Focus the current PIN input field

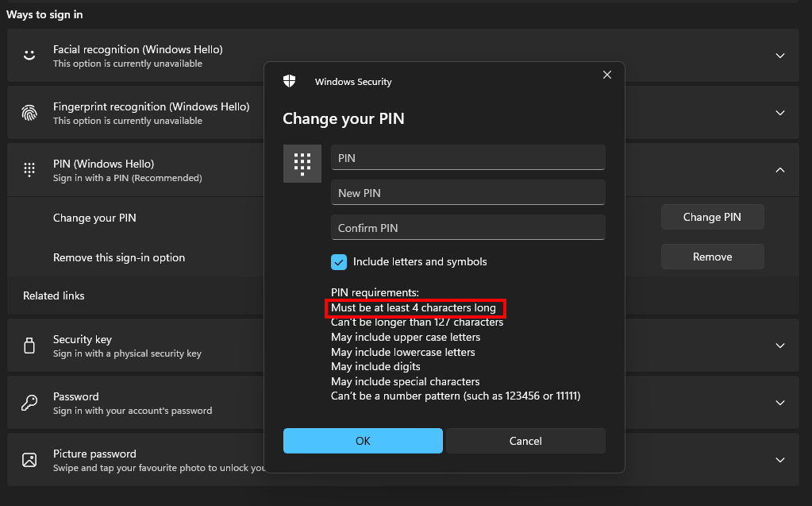point(468,157)
